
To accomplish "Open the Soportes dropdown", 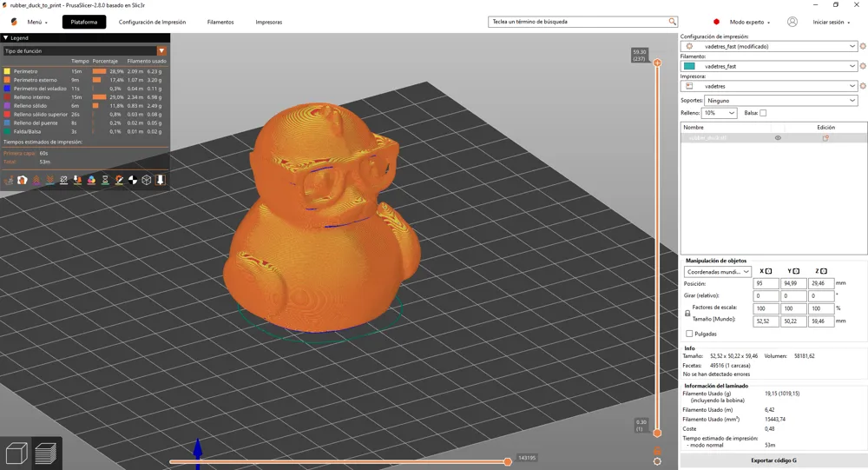I will click(x=781, y=100).
